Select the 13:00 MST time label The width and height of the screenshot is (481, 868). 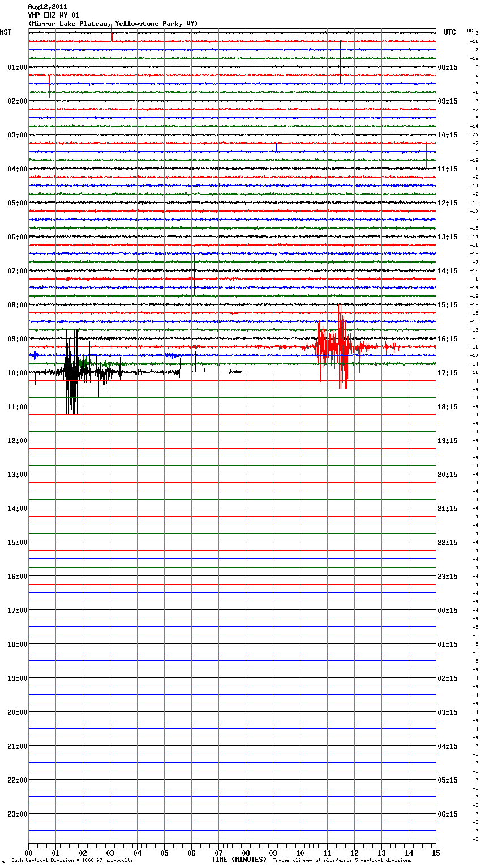(18, 475)
